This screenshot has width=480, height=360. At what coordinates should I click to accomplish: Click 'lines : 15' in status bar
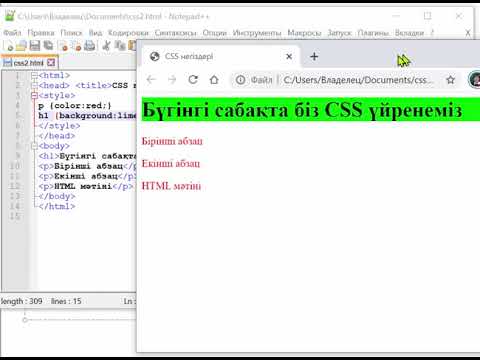click(x=66, y=301)
